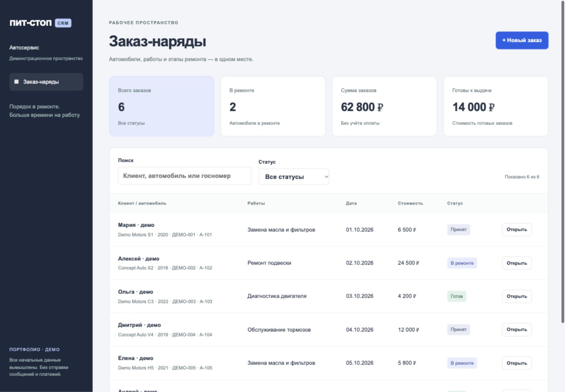565x392 pixels.
Task: Open Мария's order with Открыть
Action: click(x=517, y=230)
